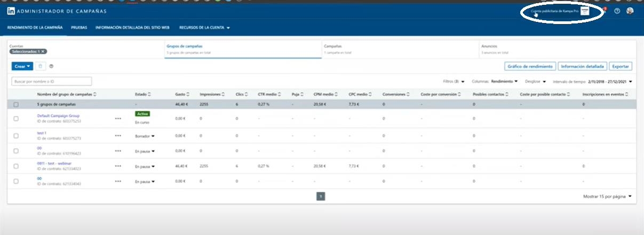
Task: Open the Pruebas menu item
Action: coord(79,27)
